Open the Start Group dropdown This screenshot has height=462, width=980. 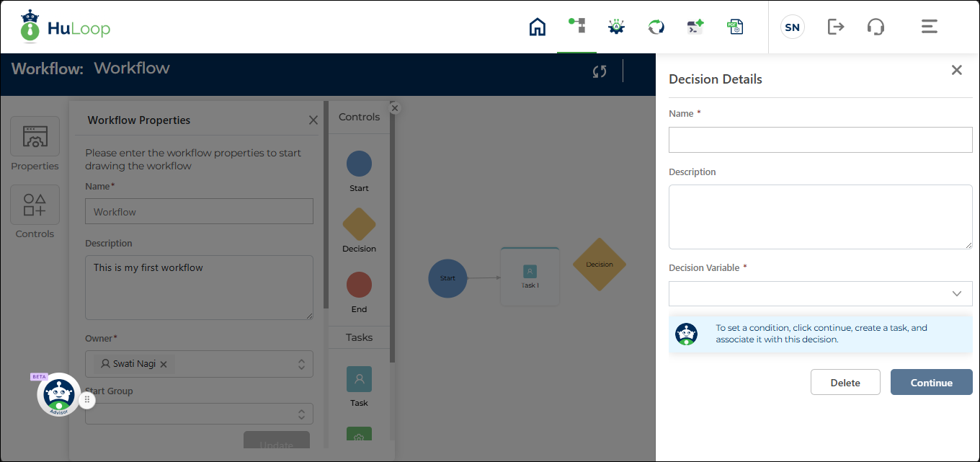[199, 414]
